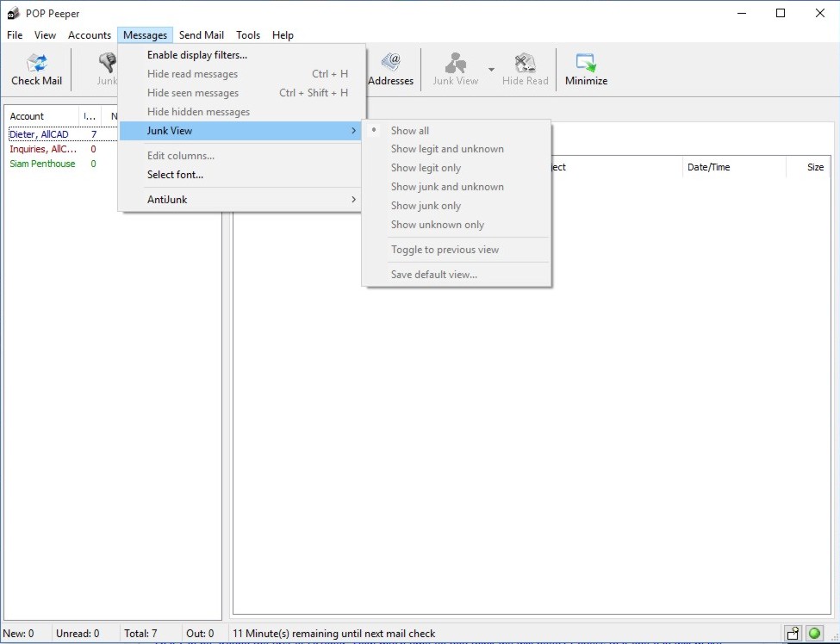The width and height of the screenshot is (840, 644).
Task: Open the View menu
Action: [x=45, y=34]
